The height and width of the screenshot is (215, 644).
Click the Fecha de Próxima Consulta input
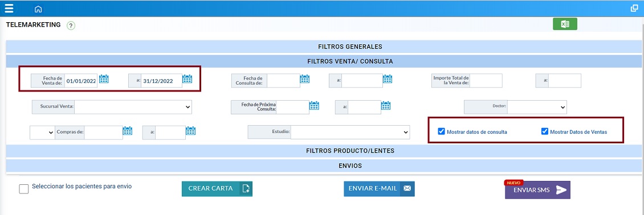tap(292, 108)
